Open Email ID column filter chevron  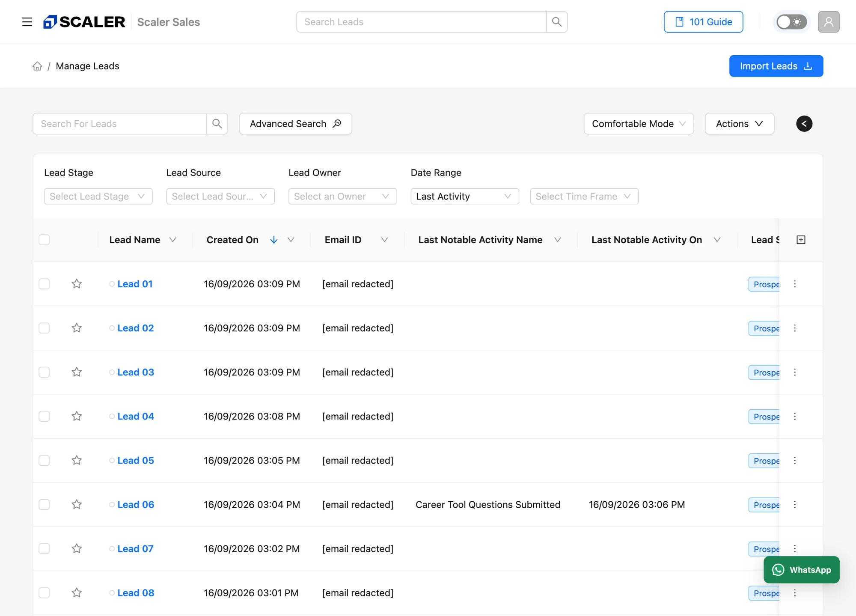[x=384, y=240]
